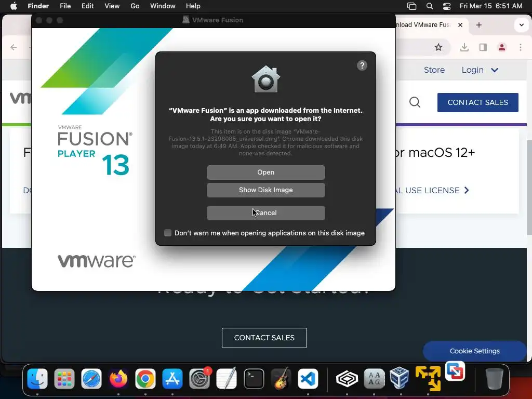Open Finder from the Dock
The width and height of the screenshot is (532, 399).
point(37,379)
